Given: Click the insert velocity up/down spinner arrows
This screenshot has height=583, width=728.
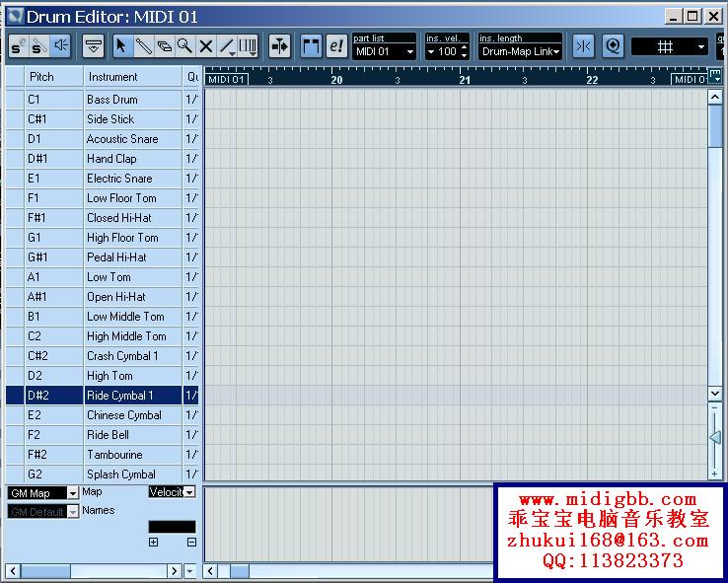Looking at the screenshot, I should coord(464,51).
